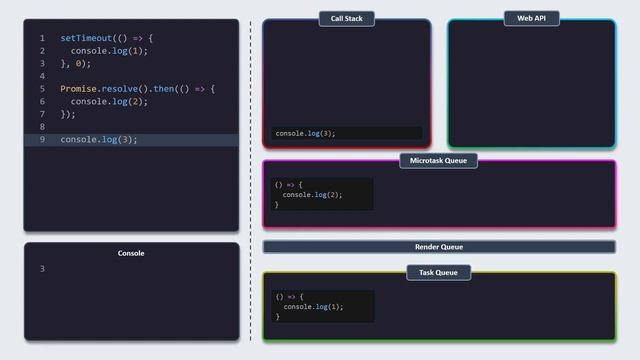
Task: Click console.log(2); on line 6
Action: click(109, 102)
